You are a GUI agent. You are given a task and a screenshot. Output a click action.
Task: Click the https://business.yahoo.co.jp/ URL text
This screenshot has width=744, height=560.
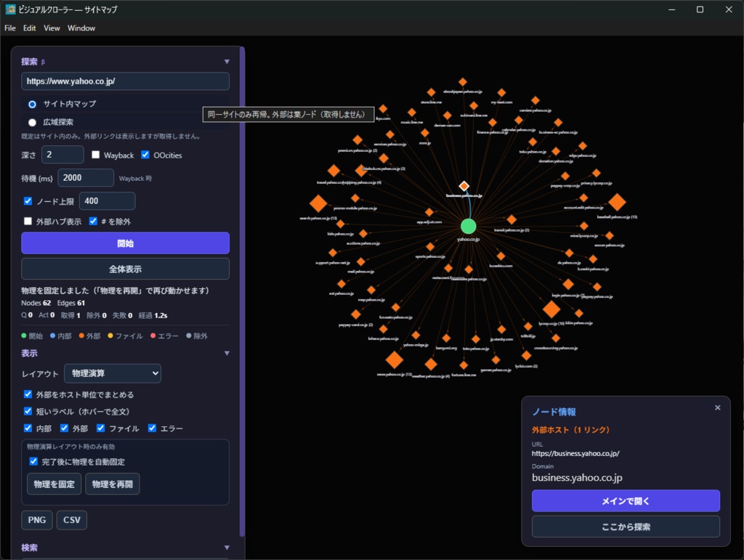click(575, 453)
